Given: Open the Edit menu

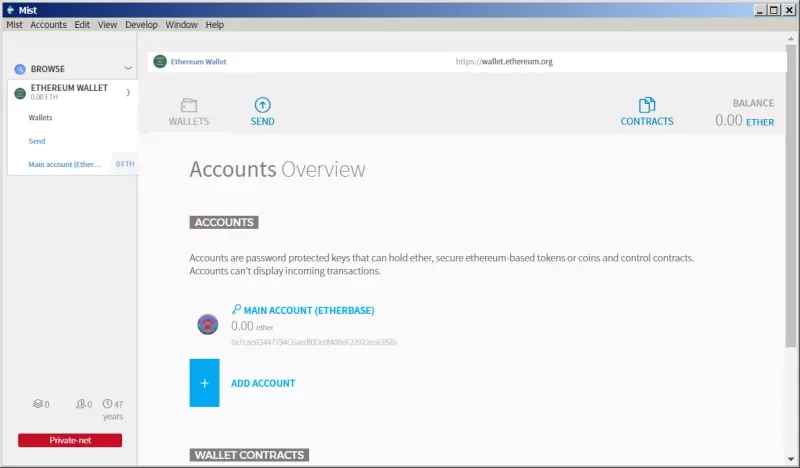Looking at the screenshot, I should [82, 24].
